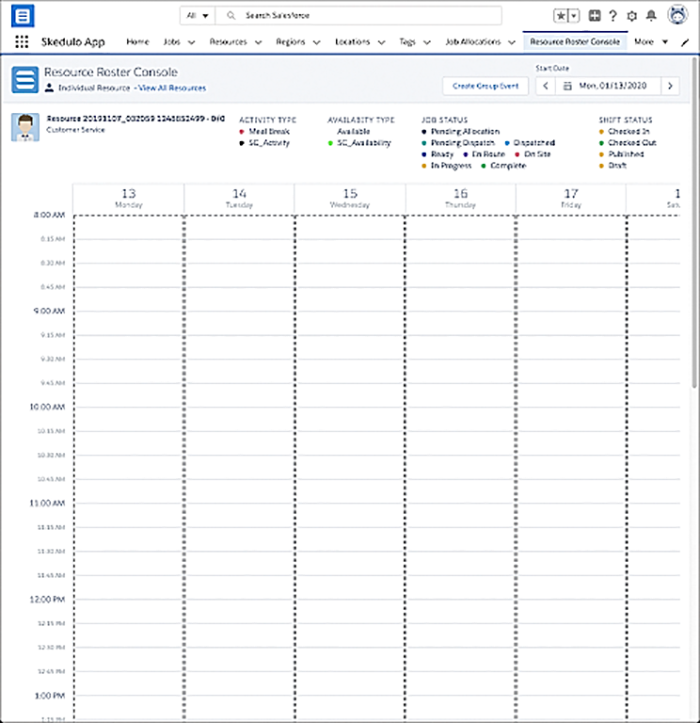Image resolution: width=700 pixels, height=723 pixels.
Task: Expand the Job Allocations tab chevron
Action: click(511, 42)
